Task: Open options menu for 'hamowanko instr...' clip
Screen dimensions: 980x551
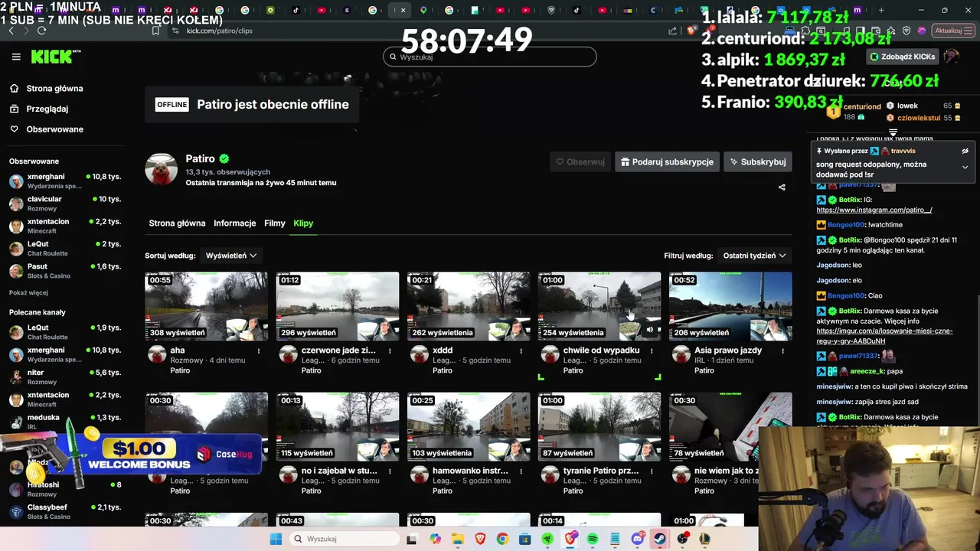Action: coord(521,471)
